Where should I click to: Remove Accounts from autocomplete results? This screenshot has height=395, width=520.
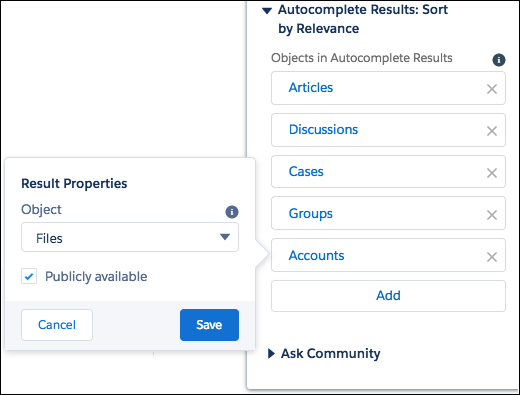click(x=492, y=257)
